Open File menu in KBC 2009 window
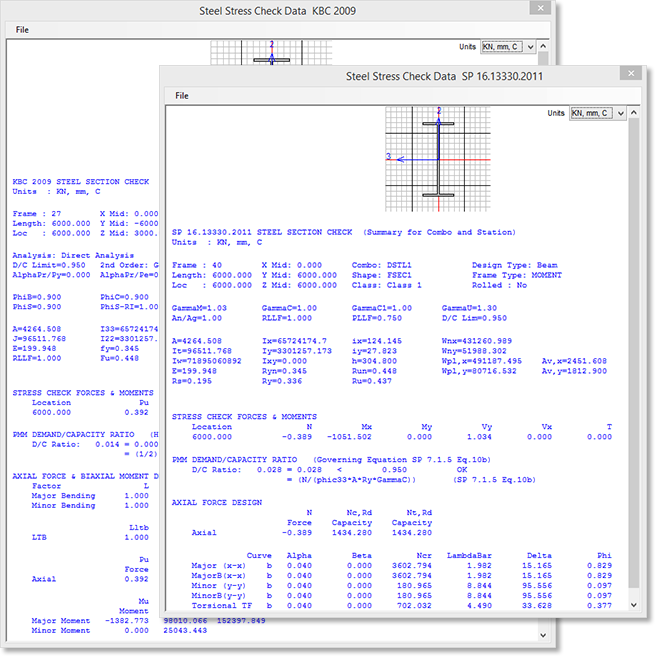 (x=22, y=30)
